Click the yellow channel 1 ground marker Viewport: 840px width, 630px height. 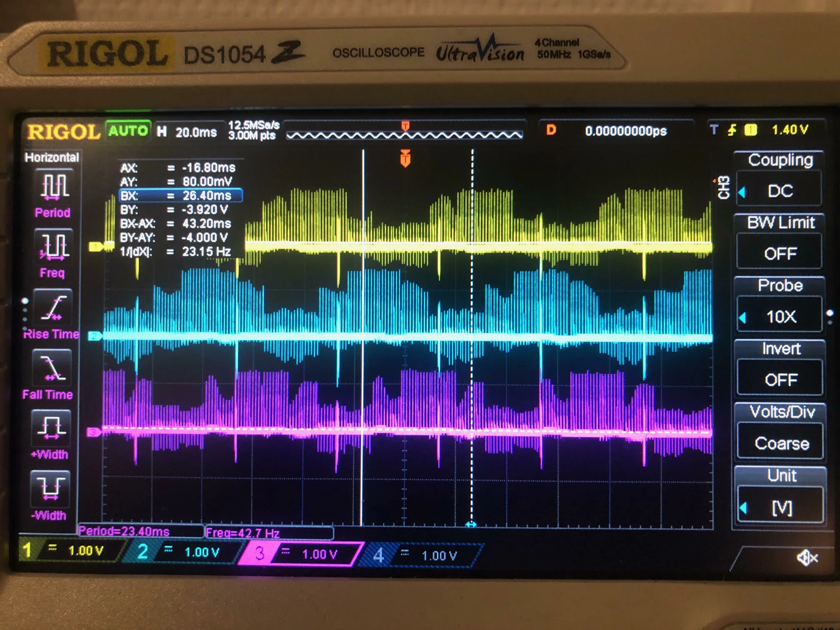coord(95,247)
